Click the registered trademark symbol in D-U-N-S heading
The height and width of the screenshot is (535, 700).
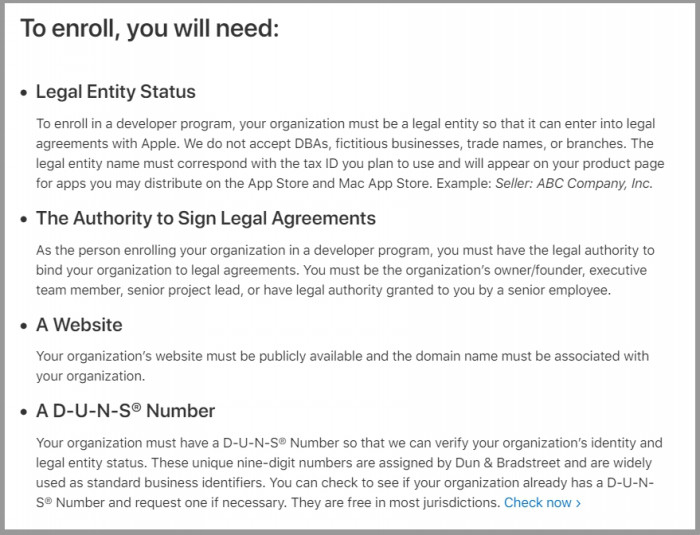click(x=137, y=406)
